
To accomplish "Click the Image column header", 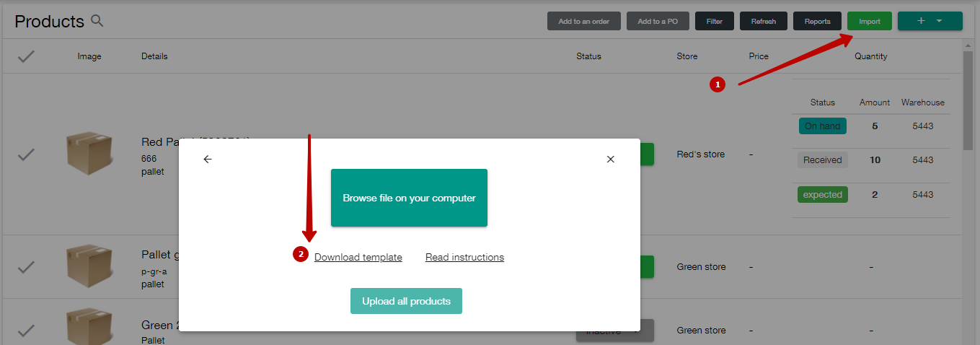I will [x=89, y=56].
